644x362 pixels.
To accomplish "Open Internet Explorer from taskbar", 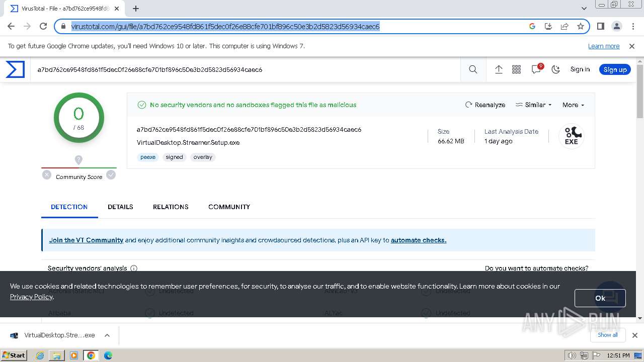I will click(40, 355).
